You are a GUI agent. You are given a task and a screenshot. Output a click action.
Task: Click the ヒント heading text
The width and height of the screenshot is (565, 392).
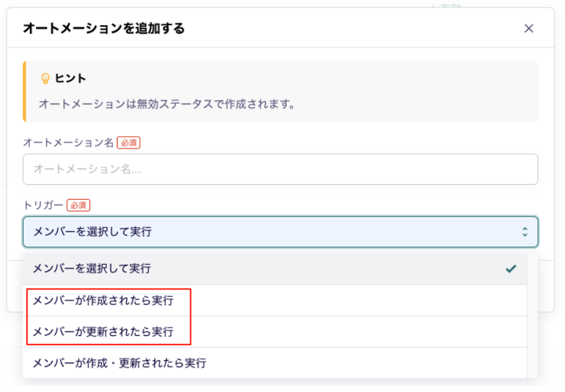(x=71, y=79)
